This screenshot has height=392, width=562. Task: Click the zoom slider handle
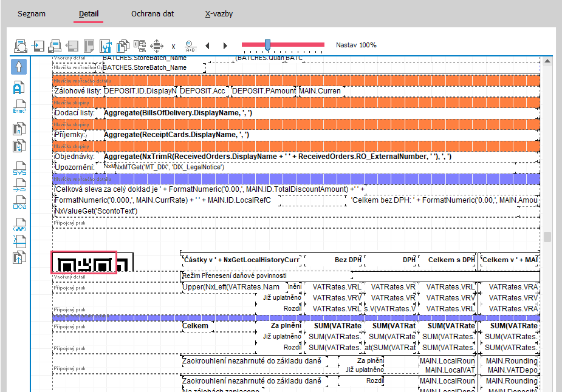[267, 45]
